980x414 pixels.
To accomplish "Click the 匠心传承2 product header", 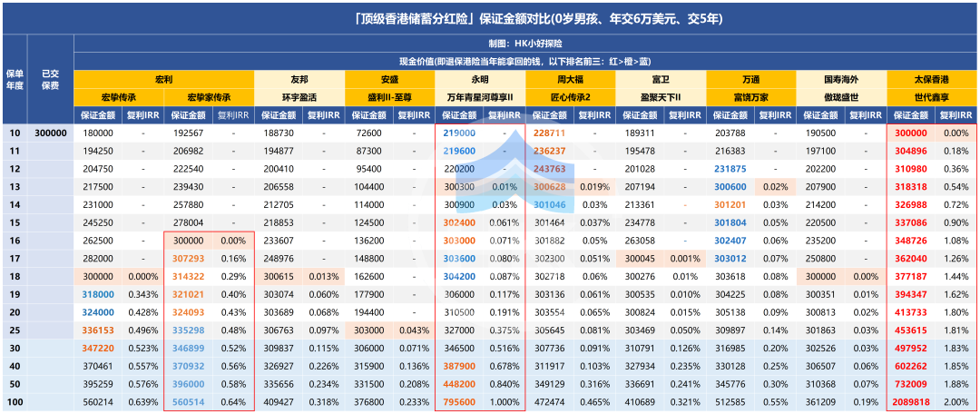I will click(x=571, y=97).
